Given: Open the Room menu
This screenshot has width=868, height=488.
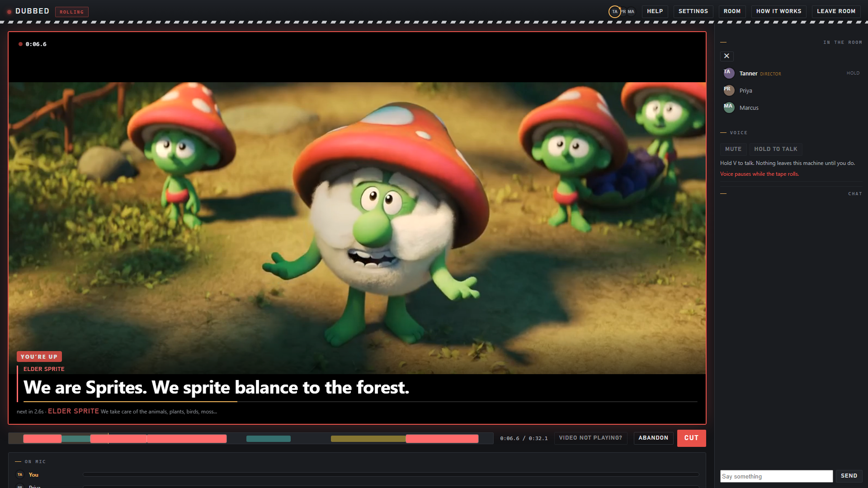Looking at the screenshot, I should [x=732, y=11].
